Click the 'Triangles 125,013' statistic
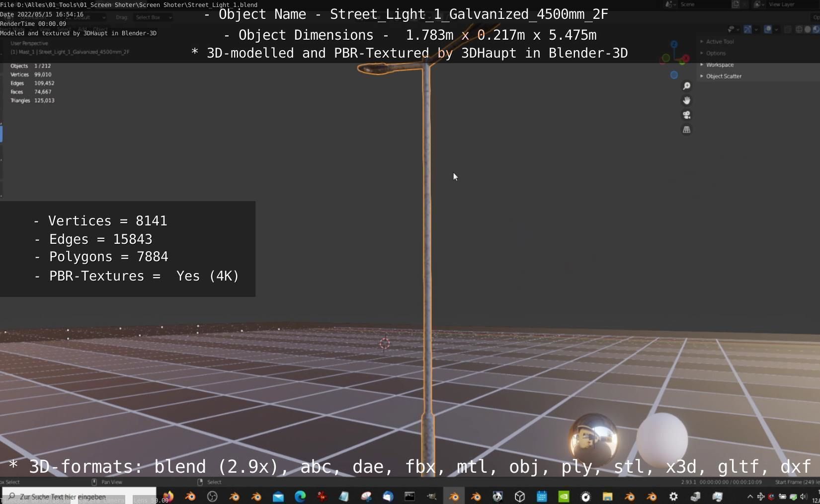This screenshot has height=504, width=820. 32,100
